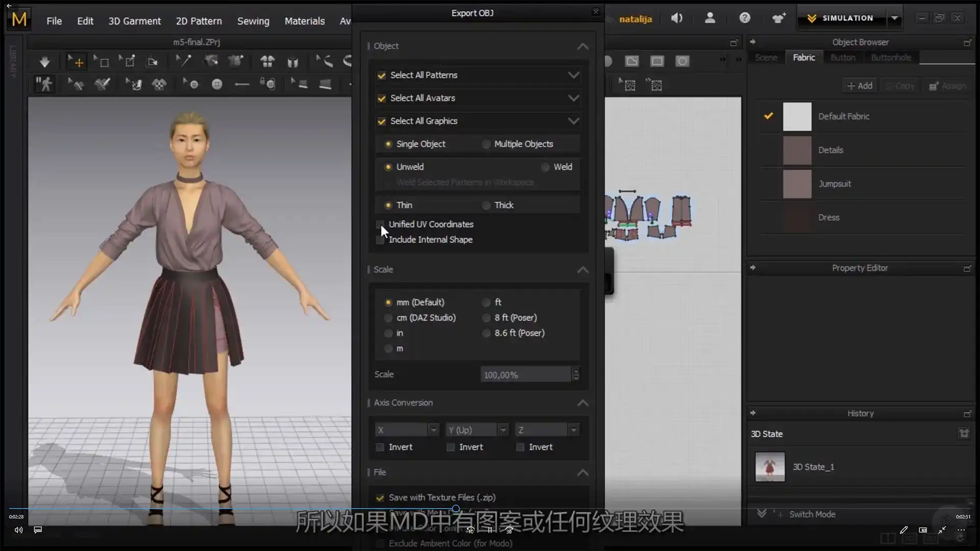Open the Sewing menu
Viewport: 980px width, 551px height.
(x=253, y=21)
